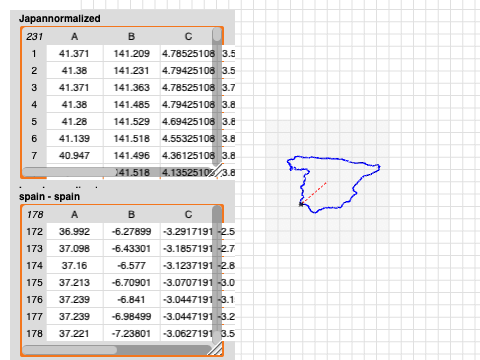Click cell 37.098 in row 173
This screenshot has width=480, height=360.
point(75,249)
